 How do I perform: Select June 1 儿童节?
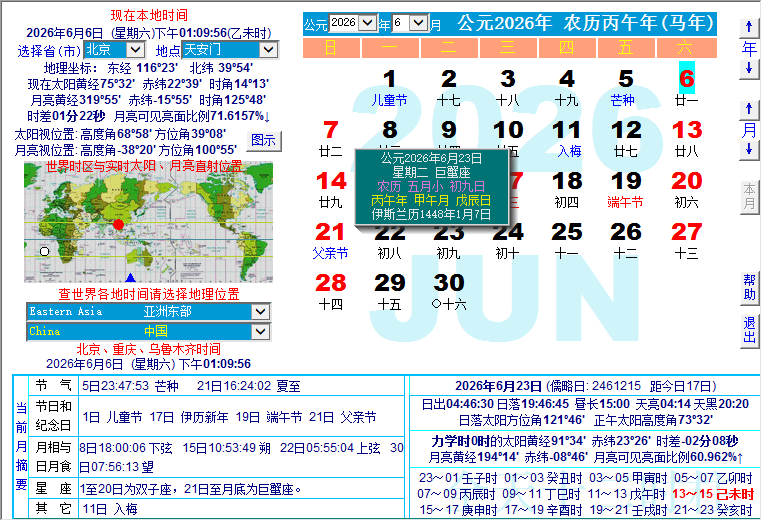click(389, 87)
